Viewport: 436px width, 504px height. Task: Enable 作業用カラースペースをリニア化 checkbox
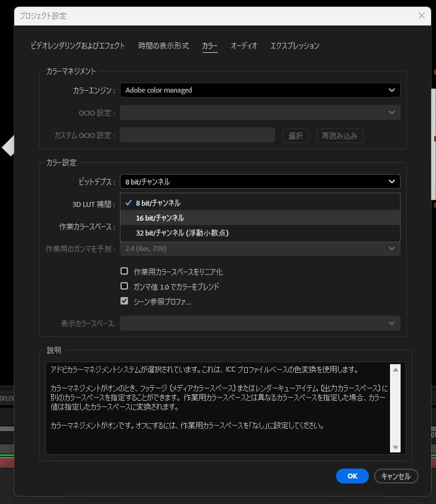click(124, 272)
